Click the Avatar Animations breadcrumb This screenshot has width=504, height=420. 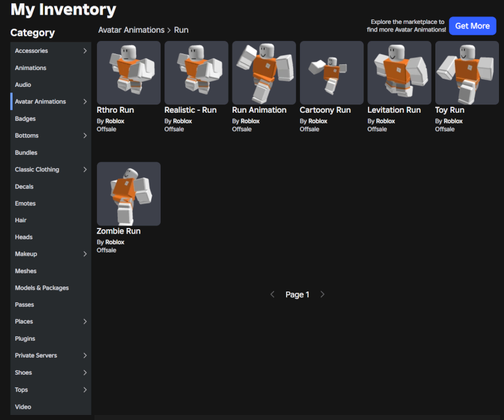(x=131, y=30)
